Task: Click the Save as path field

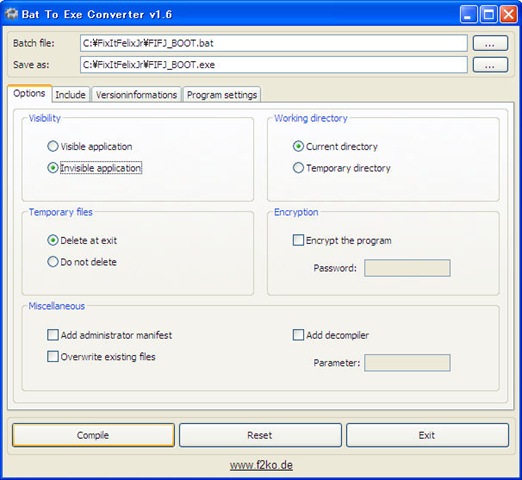Action: (274, 65)
